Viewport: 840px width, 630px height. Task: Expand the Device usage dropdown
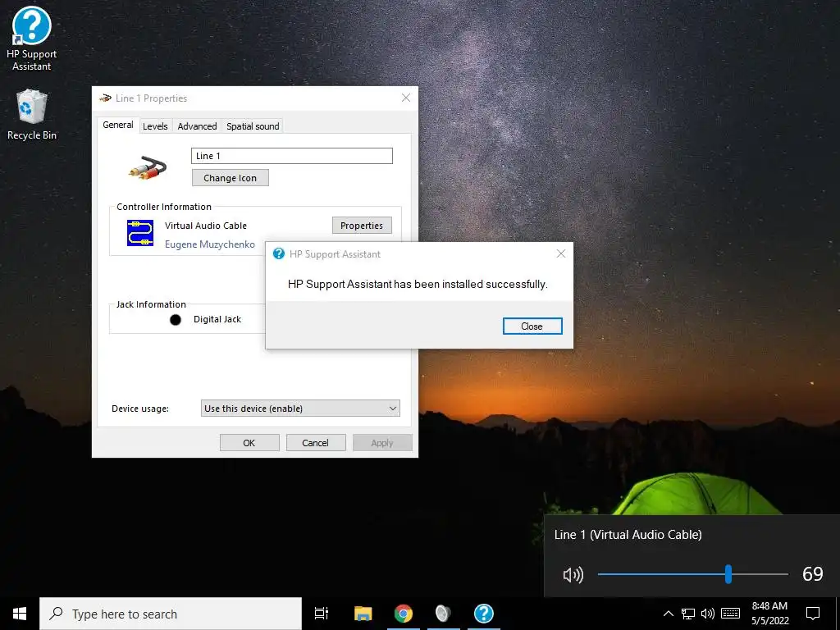[300, 409]
